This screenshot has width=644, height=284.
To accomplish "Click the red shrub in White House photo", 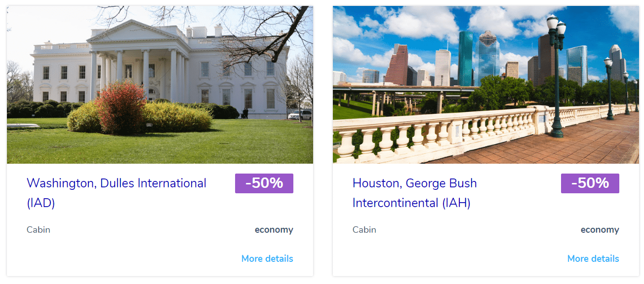I will [121, 107].
